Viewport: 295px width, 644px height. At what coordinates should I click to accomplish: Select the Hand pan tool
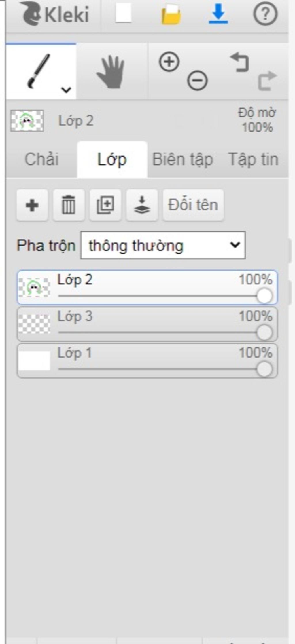coord(111,72)
